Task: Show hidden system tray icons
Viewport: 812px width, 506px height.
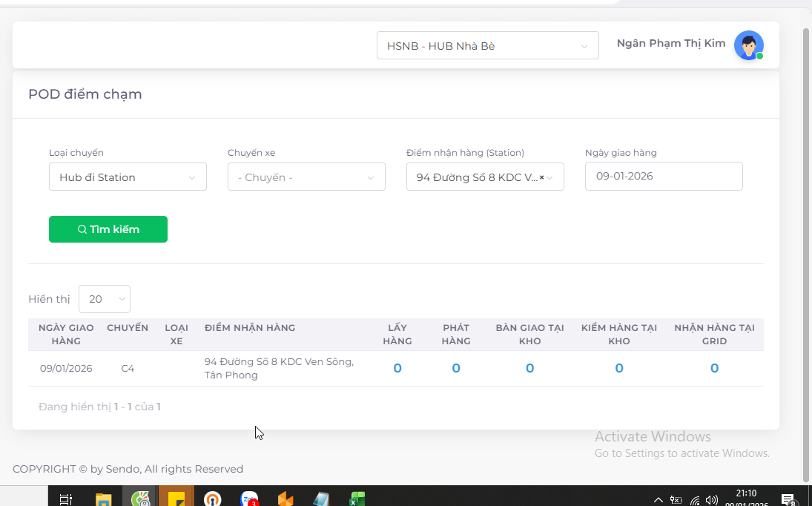Action: tap(658, 500)
